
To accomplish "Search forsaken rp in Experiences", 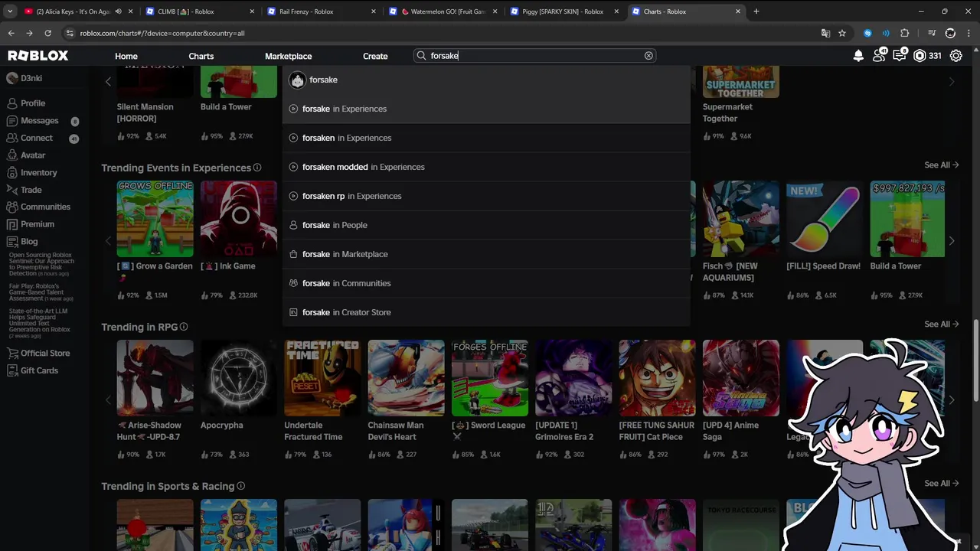I will [486, 196].
